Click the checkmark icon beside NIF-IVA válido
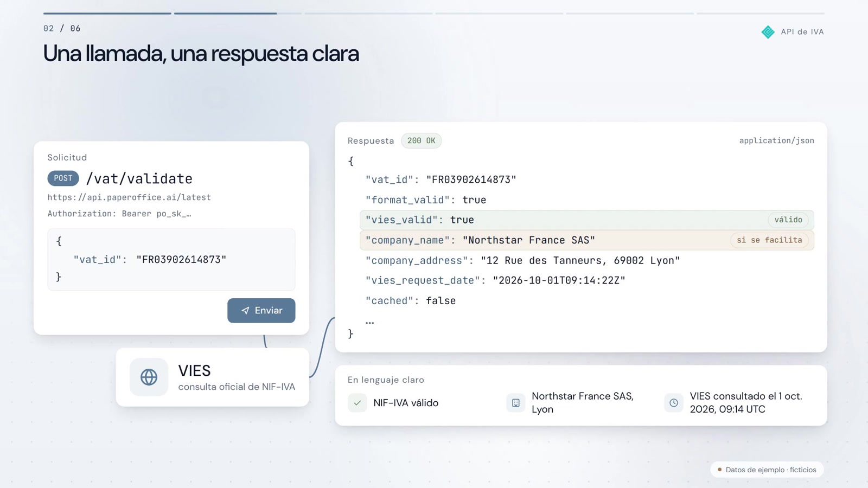 [x=357, y=403]
